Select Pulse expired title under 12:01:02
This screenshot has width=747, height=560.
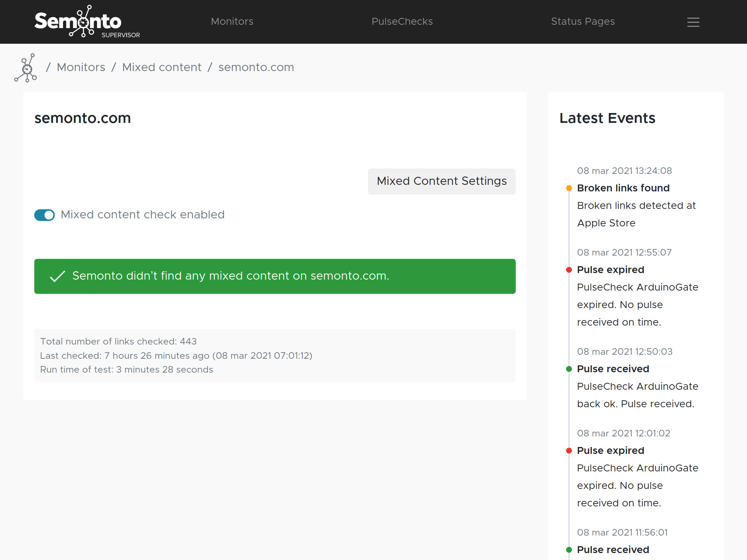tap(611, 451)
